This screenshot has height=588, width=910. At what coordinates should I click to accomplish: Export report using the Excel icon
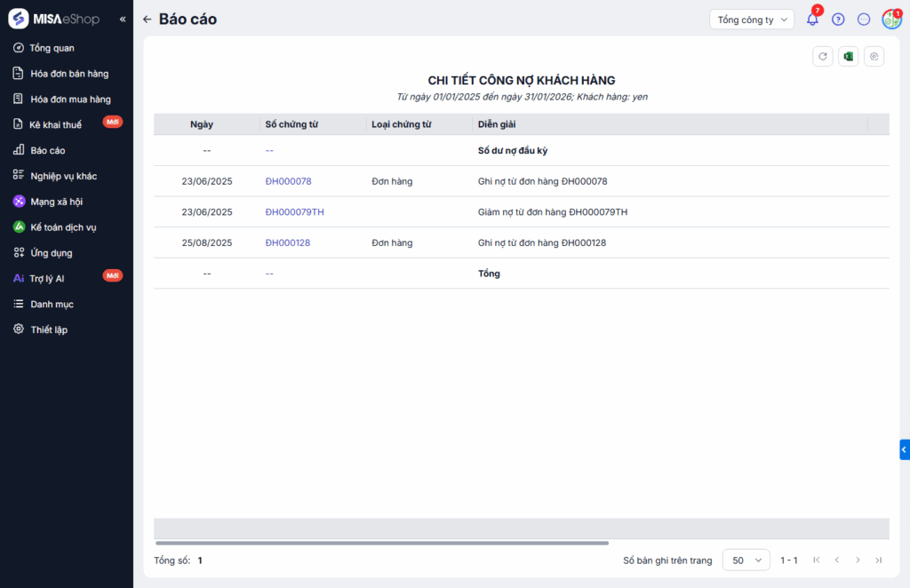(849, 57)
